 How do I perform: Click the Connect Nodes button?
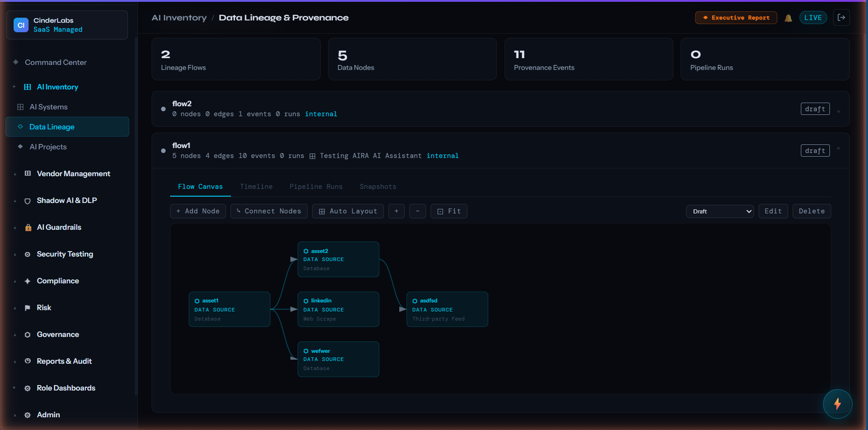(x=269, y=211)
